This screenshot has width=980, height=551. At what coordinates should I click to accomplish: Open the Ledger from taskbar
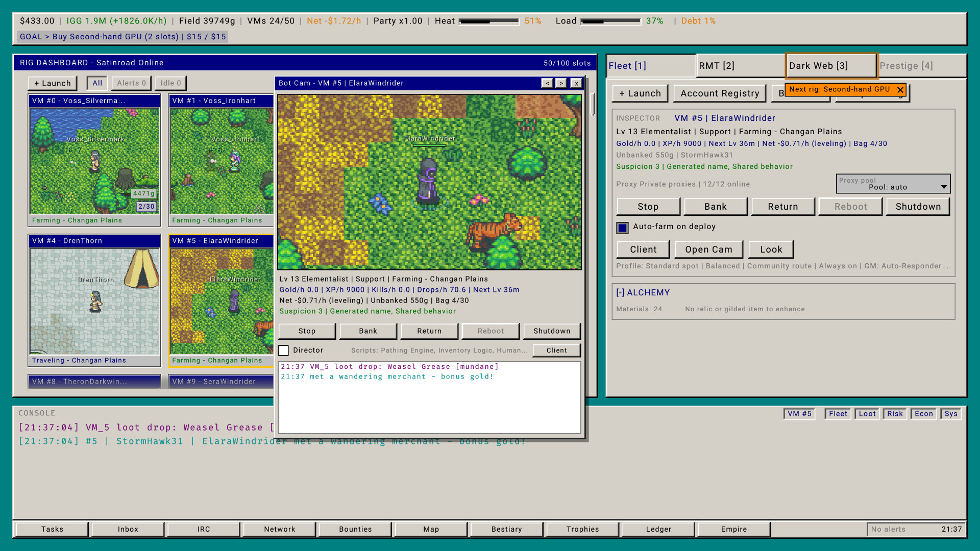(x=658, y=530)
